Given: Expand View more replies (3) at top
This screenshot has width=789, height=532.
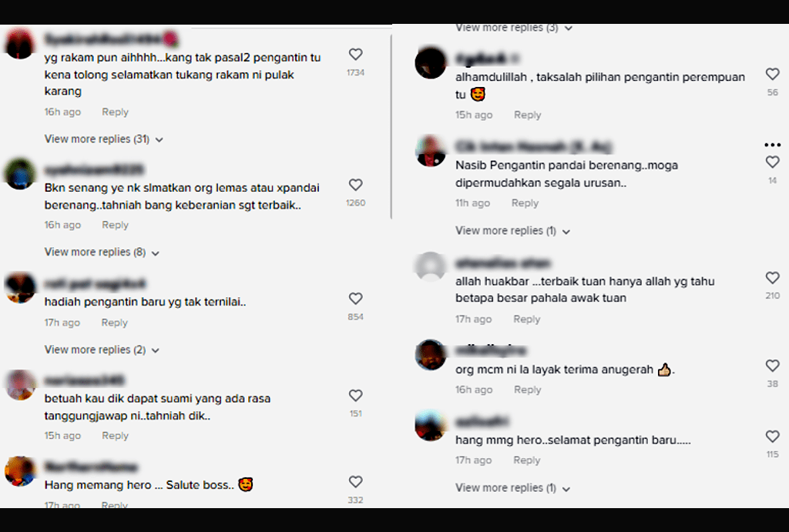Looking at the screenshot, I should point(514,28).
